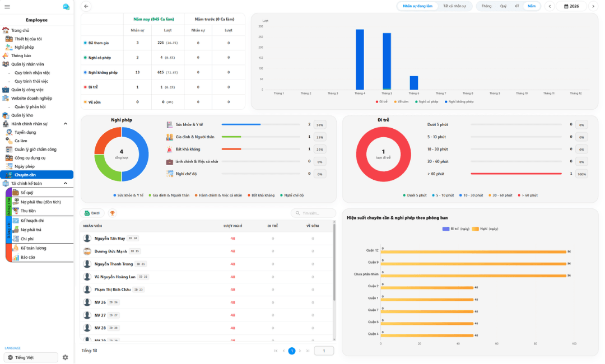This screenshot has width=605, height=364.
Task: Open Trang chủ home icon
Action: (6, 30)
